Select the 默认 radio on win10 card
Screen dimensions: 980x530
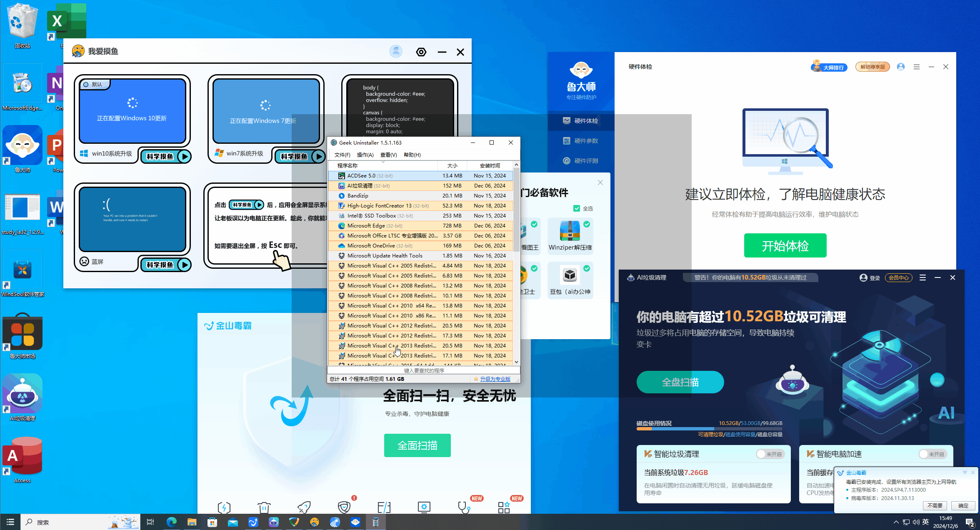(86, 85)
